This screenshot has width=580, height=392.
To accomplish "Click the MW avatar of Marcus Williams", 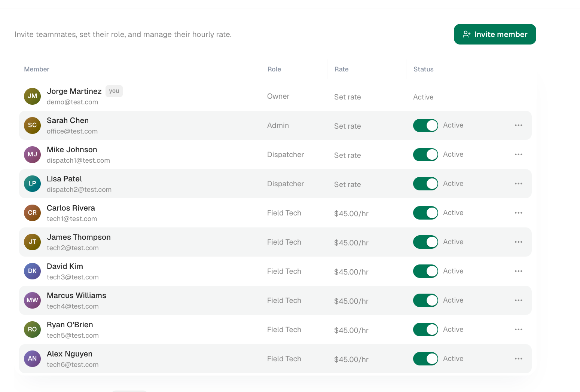I will click(32, 300).
